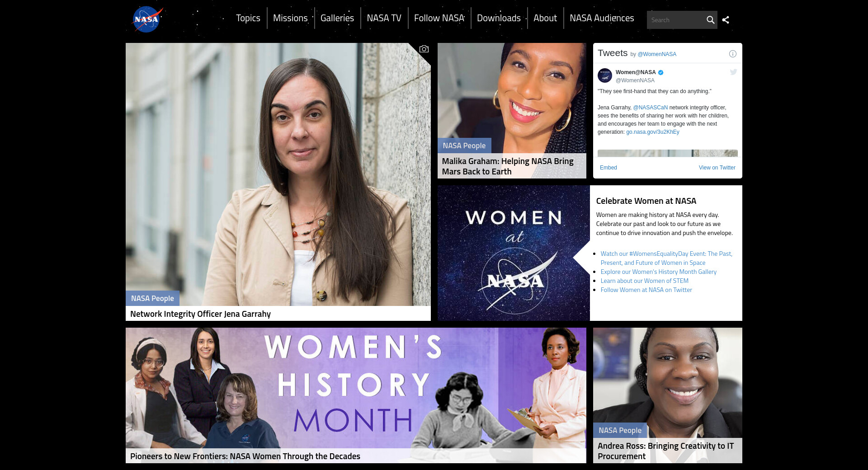Click the search magnifier icon

point(710,20)
